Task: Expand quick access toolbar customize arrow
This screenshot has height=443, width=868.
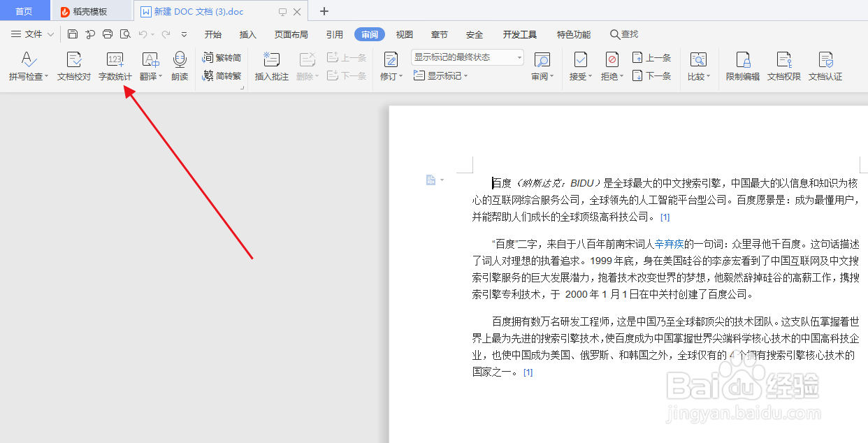Action: coord(184,34)
